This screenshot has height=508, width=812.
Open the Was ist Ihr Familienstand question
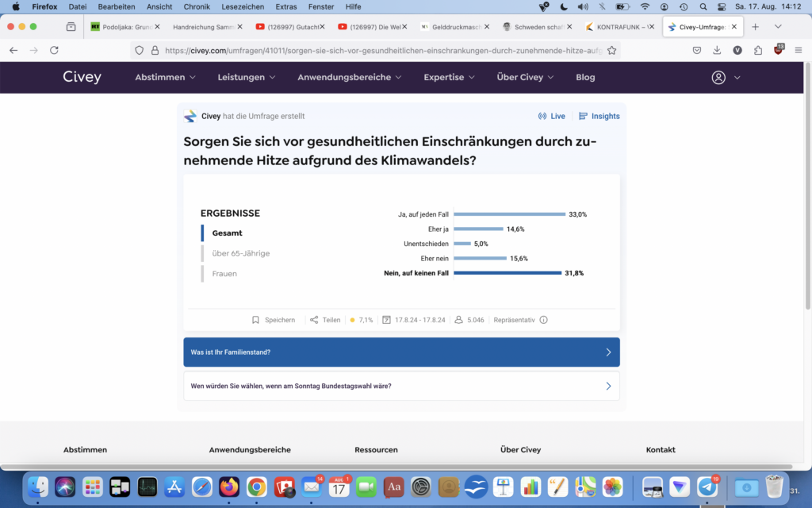401,352
